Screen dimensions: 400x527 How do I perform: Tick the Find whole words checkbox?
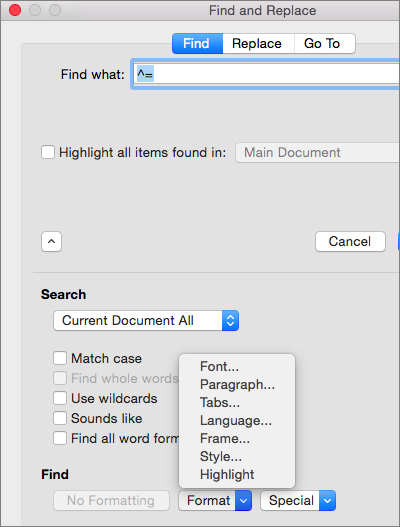(60, 378)
